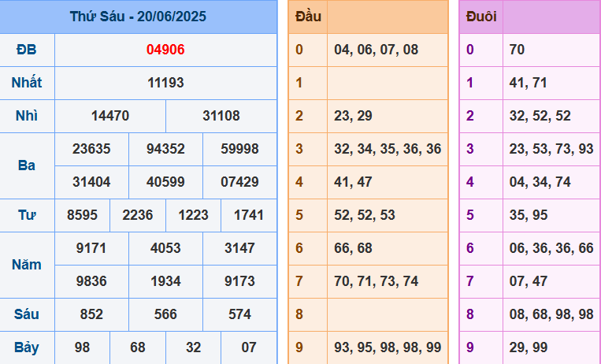Image resolution: width=601 pixels, height=364 pixels.
Task: Select Đuôi row values 29, 99
Action: coord(529,347)
